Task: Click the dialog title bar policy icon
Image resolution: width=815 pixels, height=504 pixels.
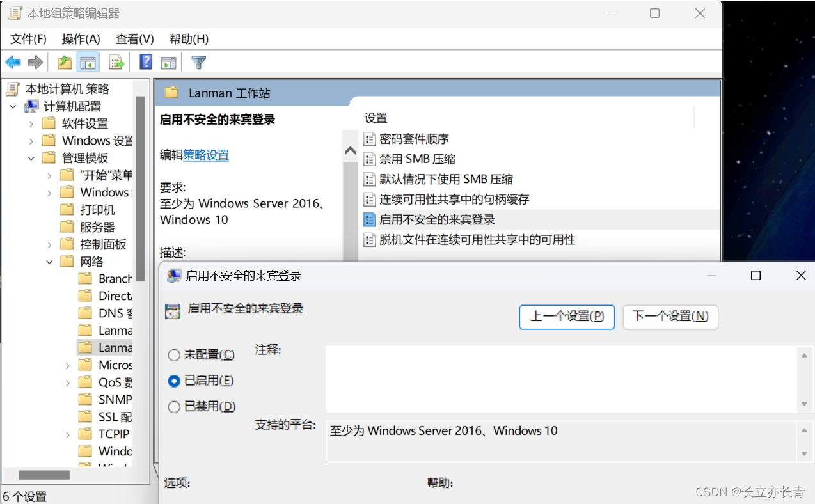Action: click(x=173, y=276)
